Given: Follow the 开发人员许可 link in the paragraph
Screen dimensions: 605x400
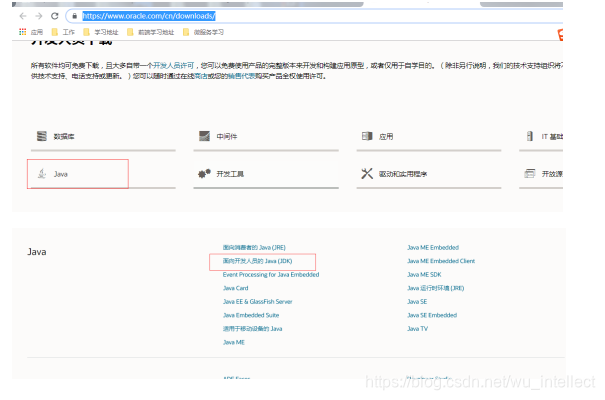Looking at the screenshot, I should tap(174, 66).
